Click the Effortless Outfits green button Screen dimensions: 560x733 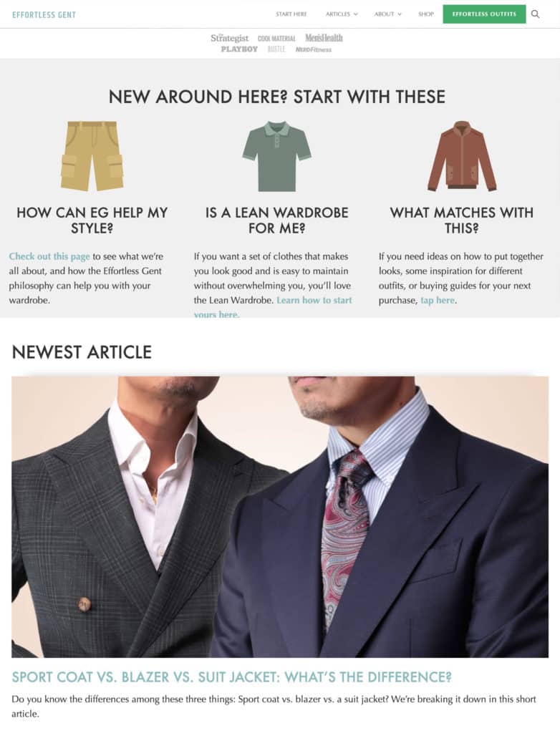[484, 14]
